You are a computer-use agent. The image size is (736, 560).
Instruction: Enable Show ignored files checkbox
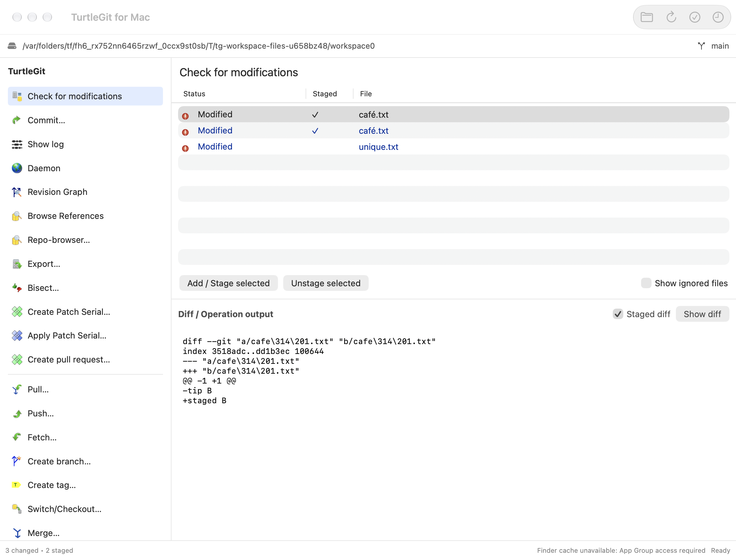click(x=646, y=283)
